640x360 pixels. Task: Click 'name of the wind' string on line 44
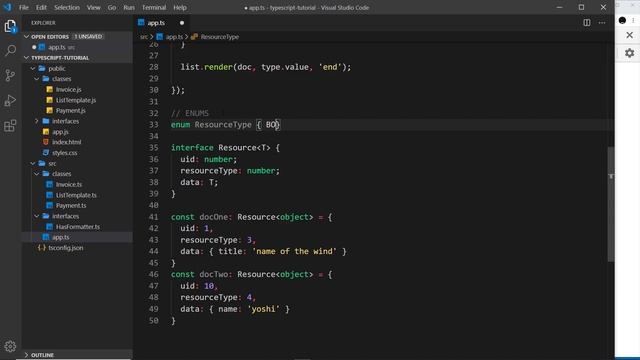coord(295,251)
